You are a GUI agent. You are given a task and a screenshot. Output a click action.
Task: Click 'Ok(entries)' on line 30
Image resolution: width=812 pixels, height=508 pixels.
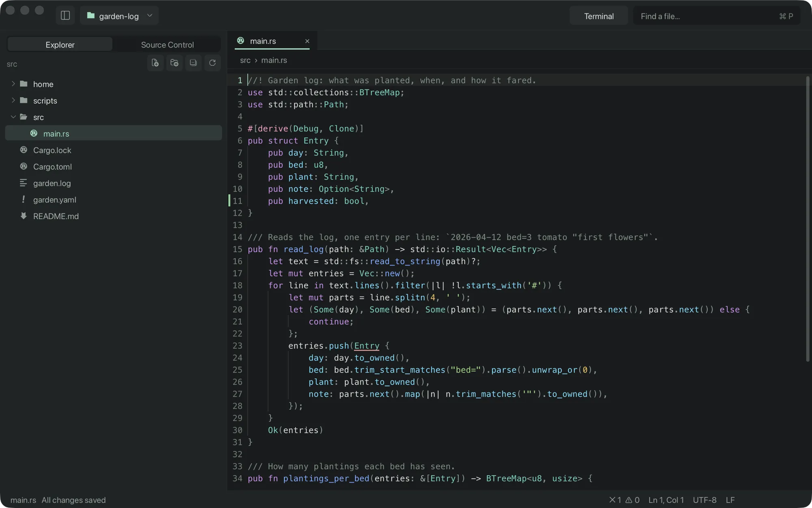296,430
